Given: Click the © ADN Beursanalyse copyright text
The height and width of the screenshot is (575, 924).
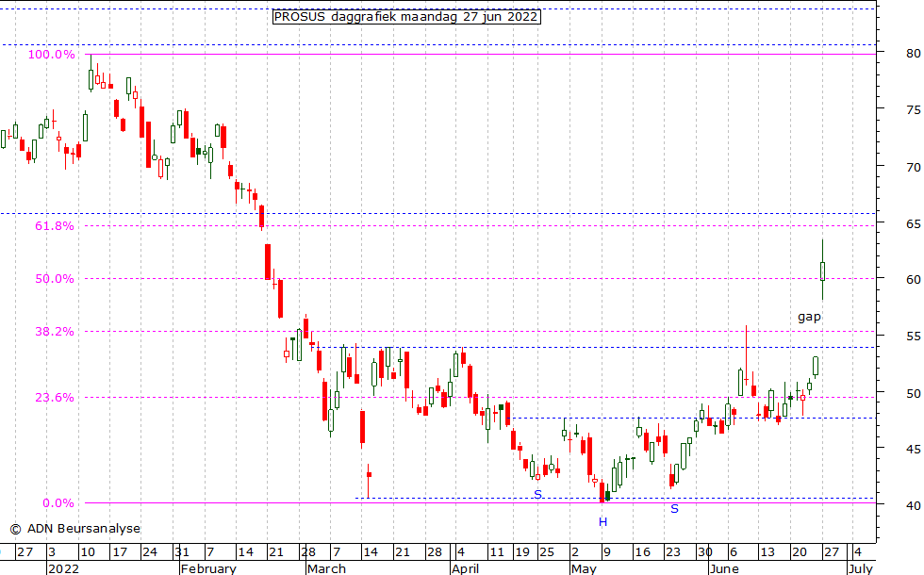Looking at the screenshot, I should coord(75,529).
